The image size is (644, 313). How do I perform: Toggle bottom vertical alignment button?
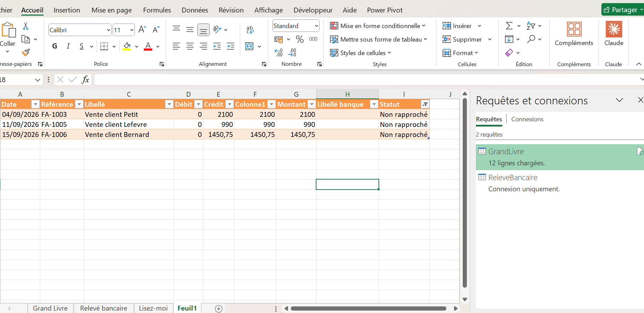click(203, 30)
